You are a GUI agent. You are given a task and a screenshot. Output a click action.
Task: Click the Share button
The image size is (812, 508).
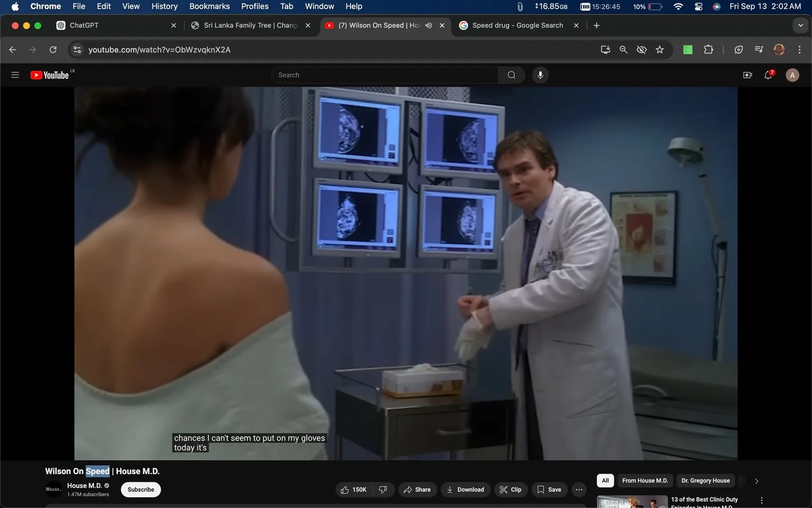417,489
